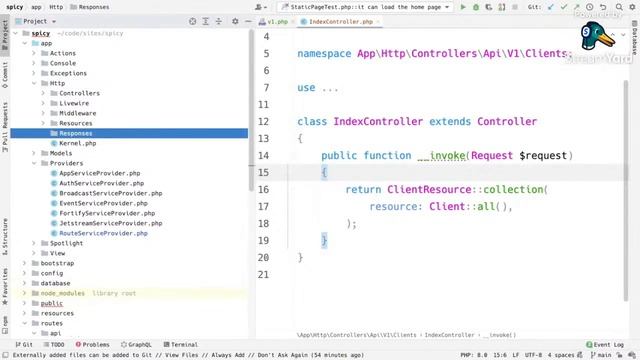Open the Event Log

605,344
